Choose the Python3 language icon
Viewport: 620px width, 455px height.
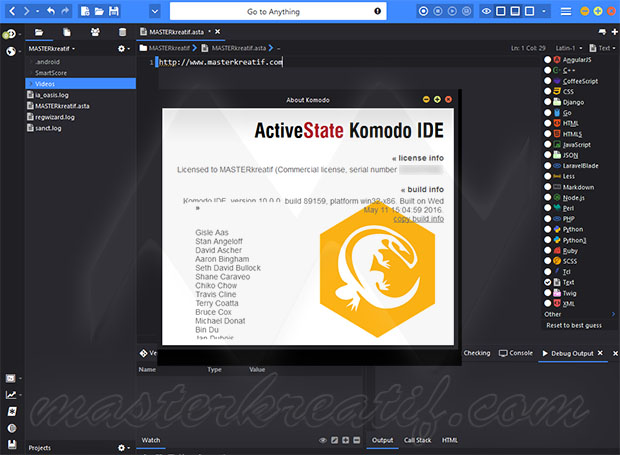(x=557, y=240)
